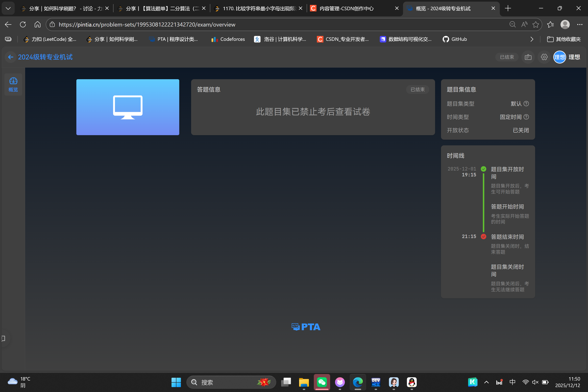Click the Windows search box in taskbar
Viewport: 588px width, 392px height.
point(230,382)
